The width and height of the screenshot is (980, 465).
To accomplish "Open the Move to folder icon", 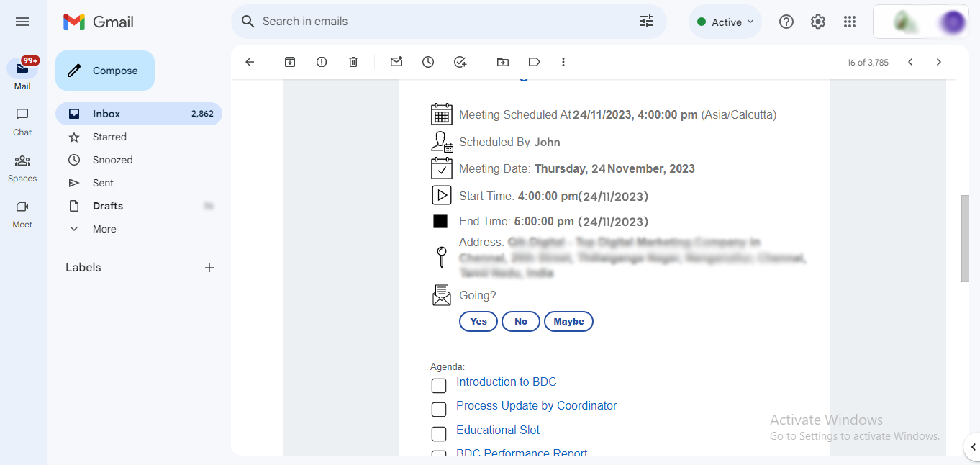I will coord(503,62).
